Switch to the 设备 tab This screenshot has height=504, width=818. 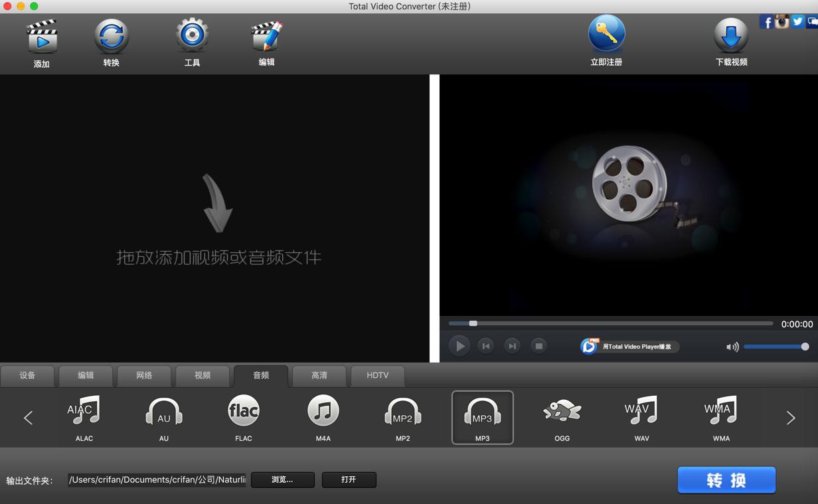tap(27, 376)
